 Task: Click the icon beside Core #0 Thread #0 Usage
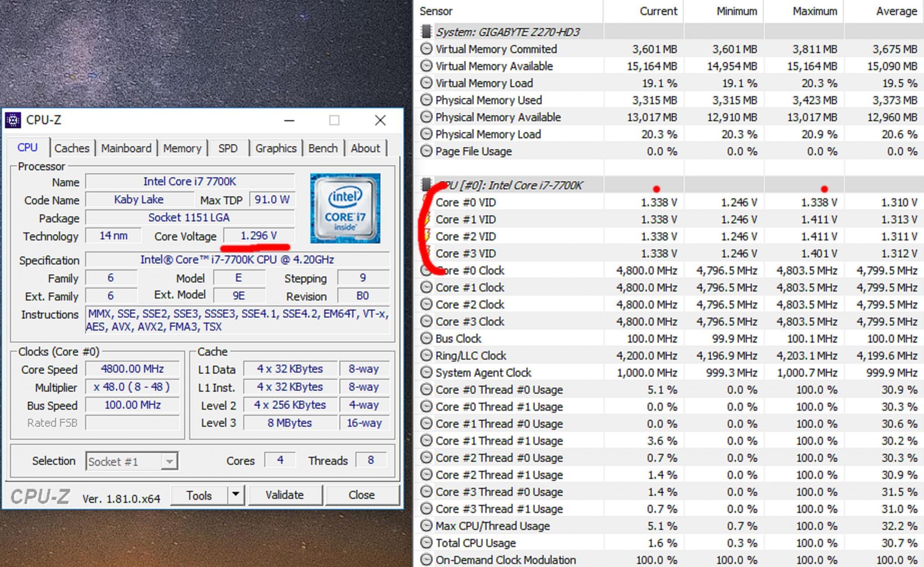pos(426,389)
